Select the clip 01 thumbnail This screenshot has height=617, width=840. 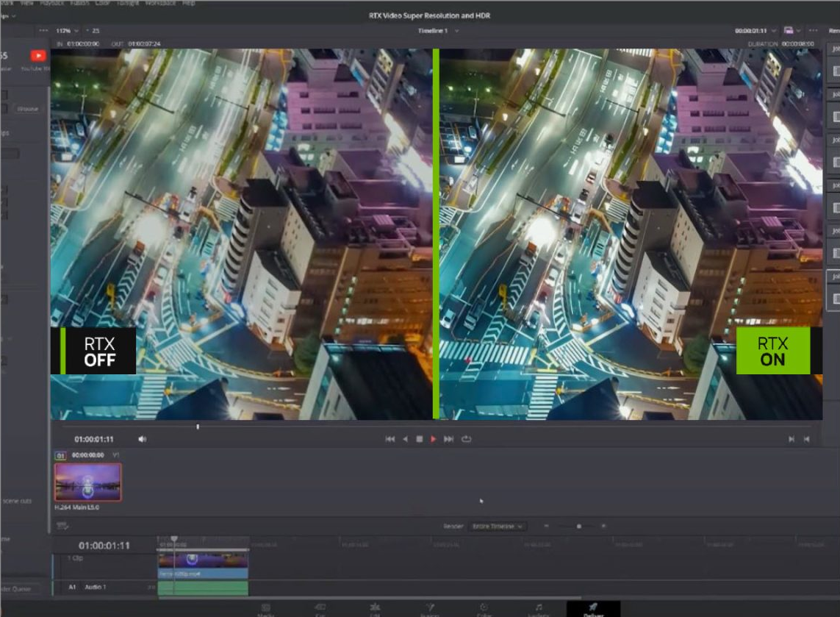(87, 482)
